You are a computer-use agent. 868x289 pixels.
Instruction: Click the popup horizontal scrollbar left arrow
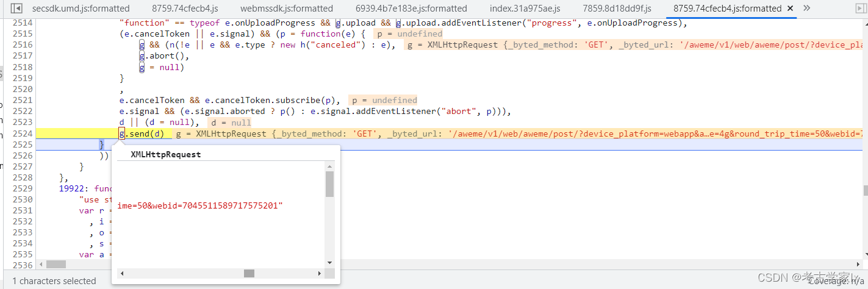pyautogui.click(x=121, y=274)
